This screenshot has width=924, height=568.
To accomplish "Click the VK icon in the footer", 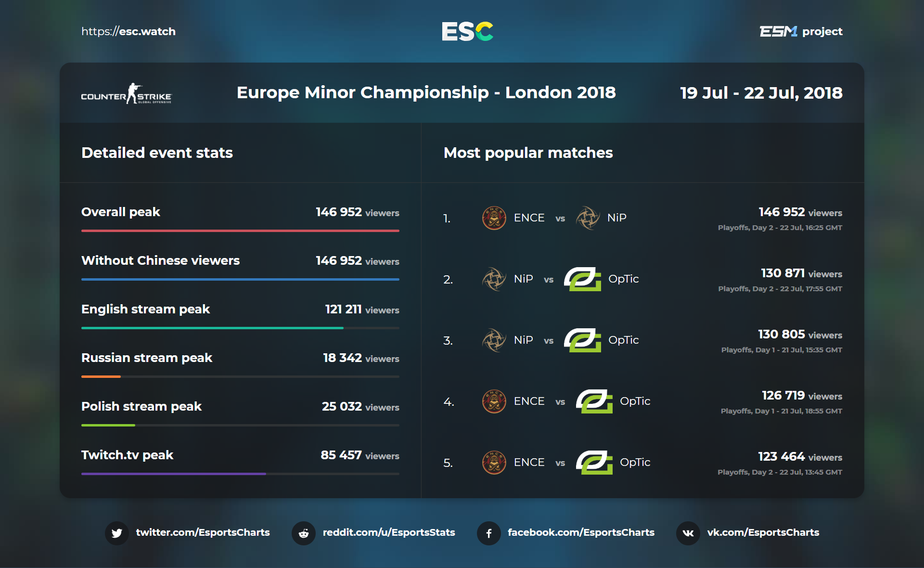I will point(688,533).
